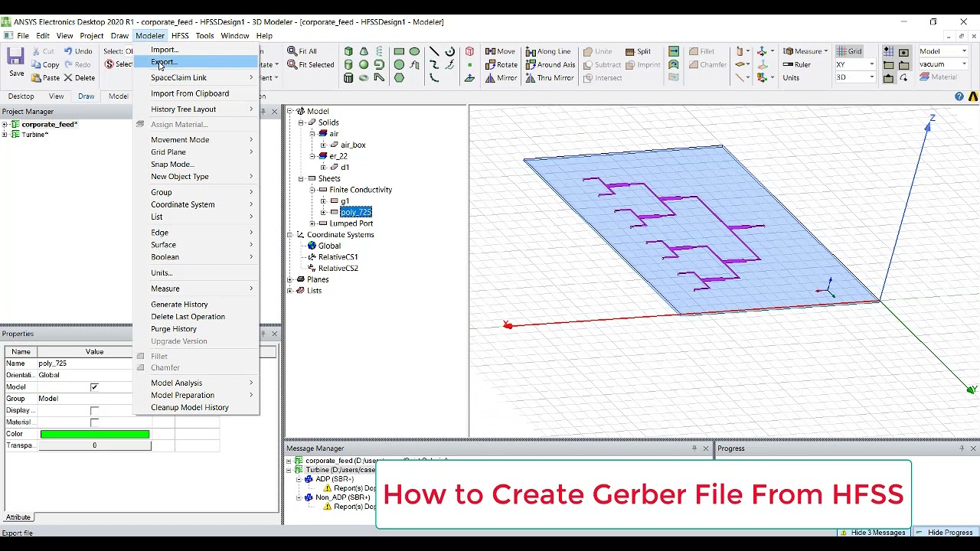Click the Copy icon
Image resolution: width=980 pixels, height=551 pixels.
click(36, 65)
